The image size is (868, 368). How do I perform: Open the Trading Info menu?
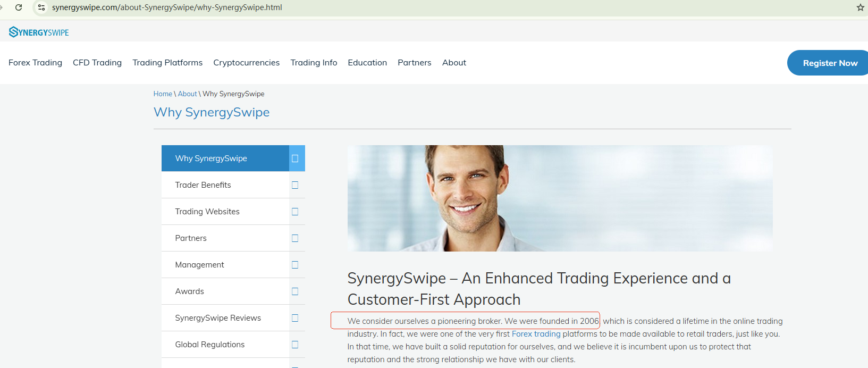(314, 63)
